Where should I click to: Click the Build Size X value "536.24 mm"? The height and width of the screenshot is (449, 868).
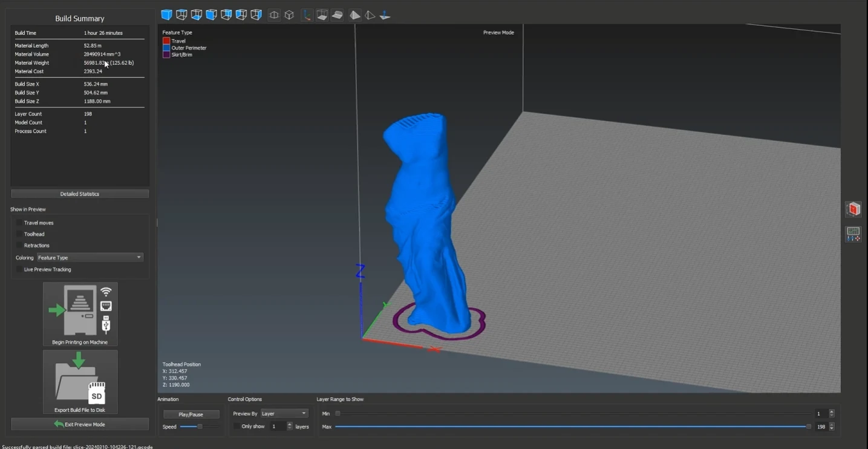pyautogui.click(x=96, y=84)
